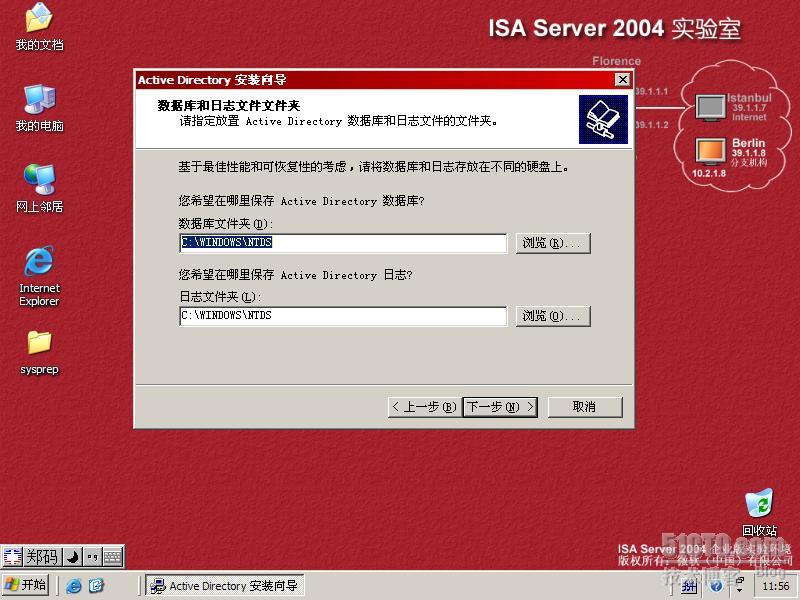Launch Internet Explorer from quick launch

(x=74, y=586)
